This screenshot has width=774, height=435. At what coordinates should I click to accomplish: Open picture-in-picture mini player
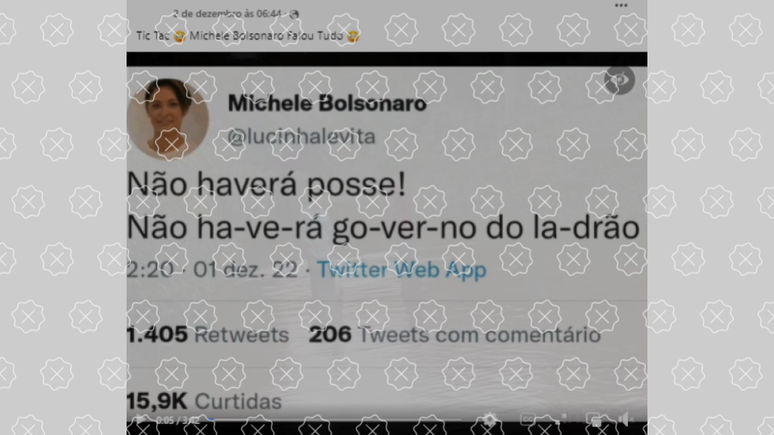594,420
